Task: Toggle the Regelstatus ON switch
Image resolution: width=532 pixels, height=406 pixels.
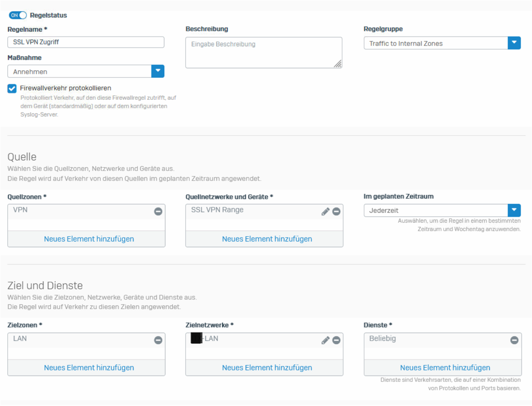Action: click(x=18, y=15)
